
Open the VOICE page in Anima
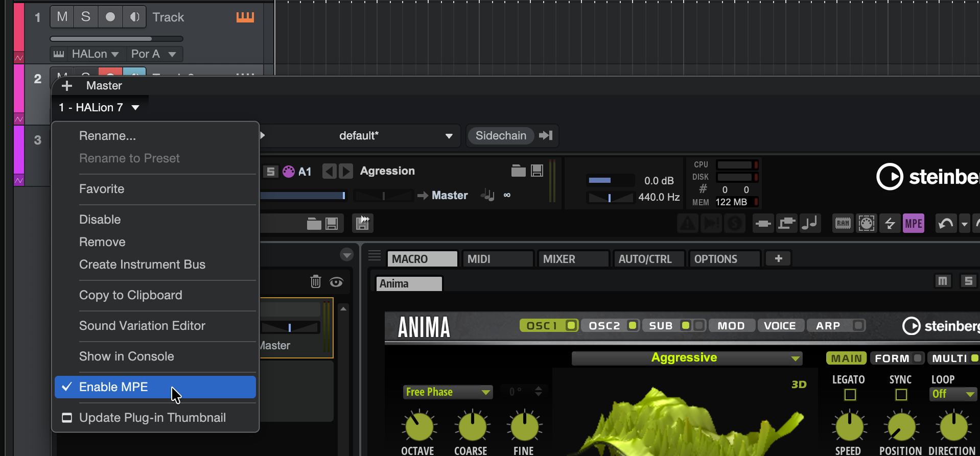pos(780,326)
